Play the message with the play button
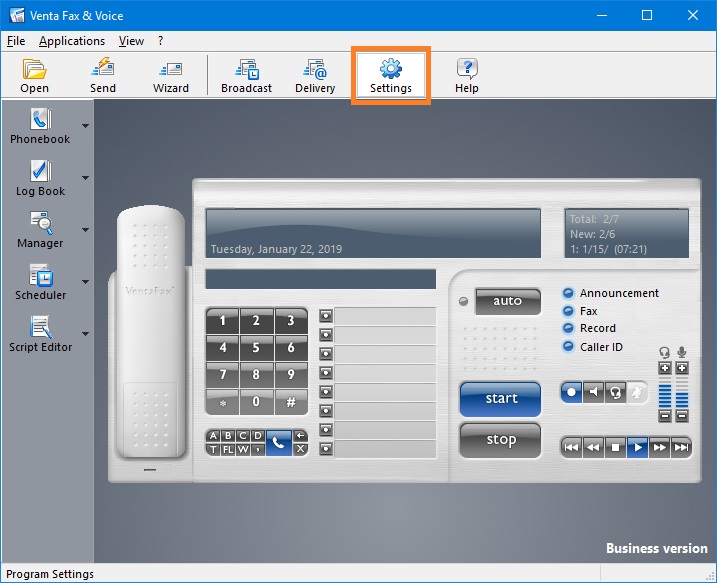 point(637,447)
